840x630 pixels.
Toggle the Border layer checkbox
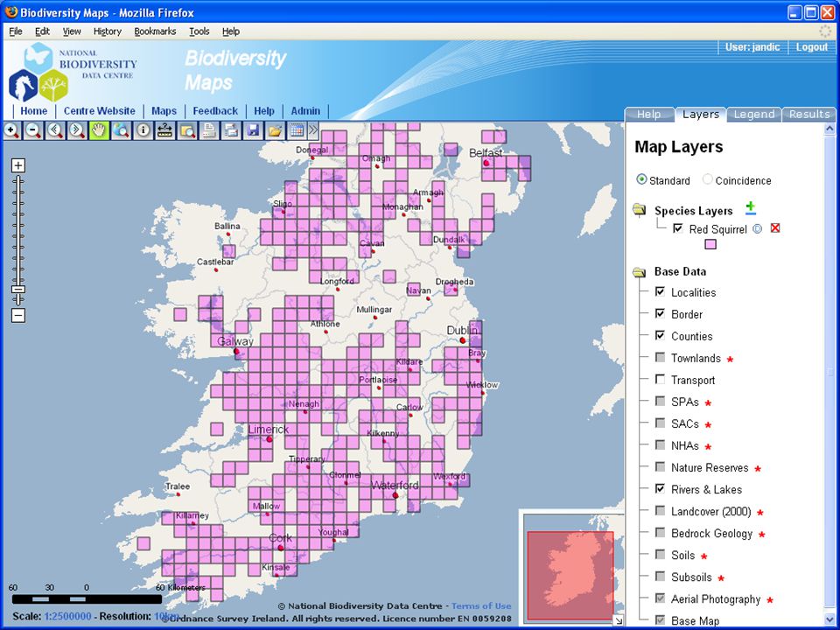[x=660, y=313]
